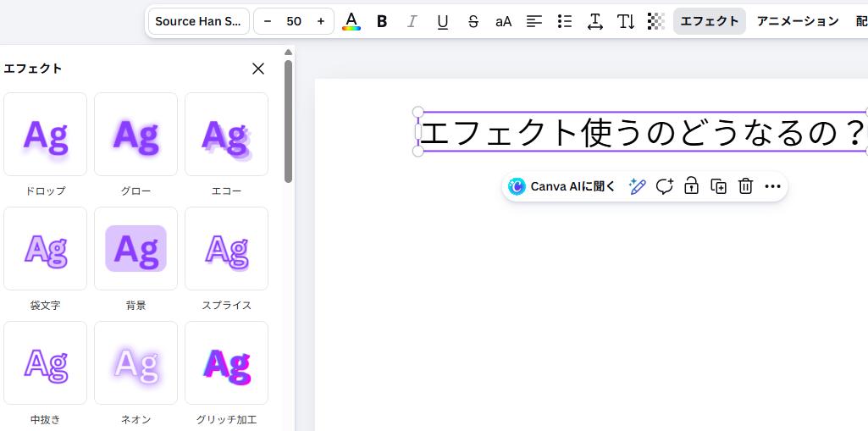Click the エフェクト toolbar tab
Viewport: 868px width, 431px height.
tap(709, 21)
